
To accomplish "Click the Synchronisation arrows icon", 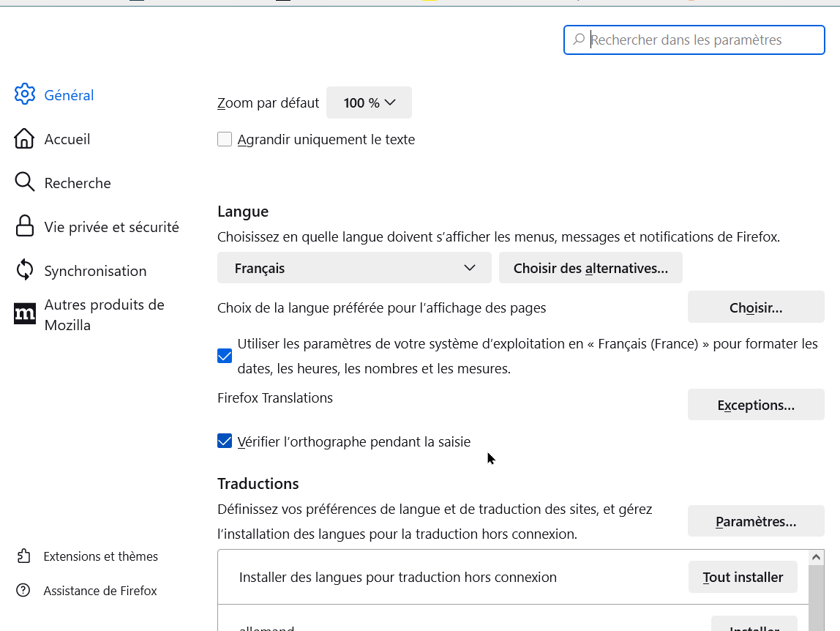I will pos(25,270).
